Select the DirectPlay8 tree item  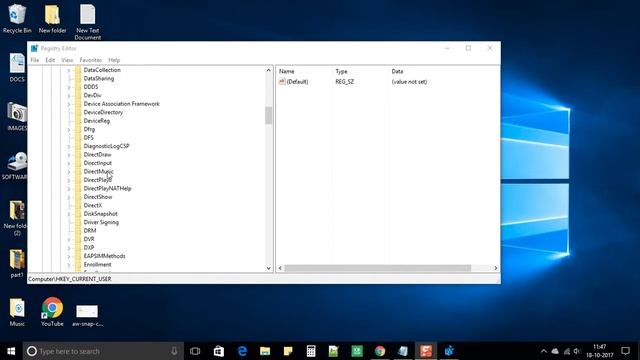click(x=98, y=180)
